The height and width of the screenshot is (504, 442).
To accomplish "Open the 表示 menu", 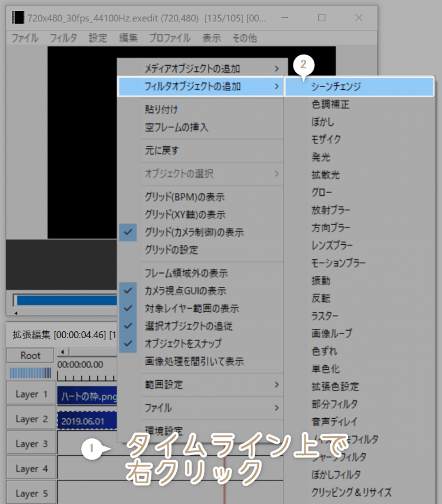I will (x=212, y=38).
